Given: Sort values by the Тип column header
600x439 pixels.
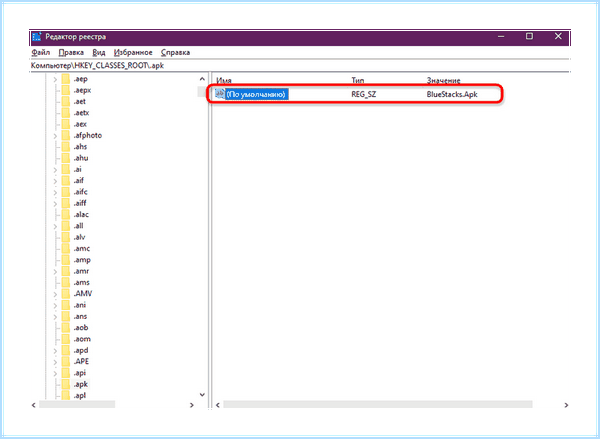Looking at the screenshot, I should [x=358, y=80].
